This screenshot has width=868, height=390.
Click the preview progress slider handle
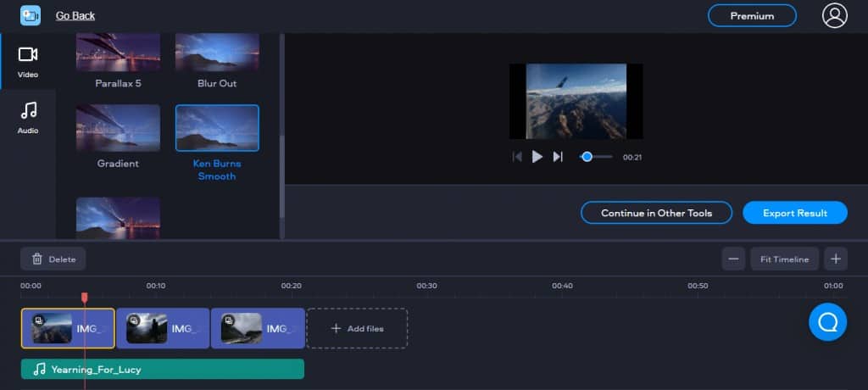587,157
